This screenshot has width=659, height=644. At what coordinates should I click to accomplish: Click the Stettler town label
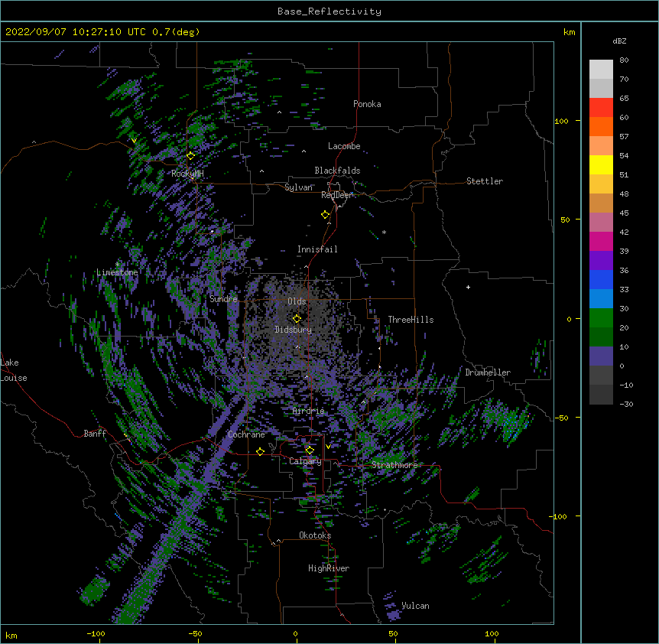485,181
